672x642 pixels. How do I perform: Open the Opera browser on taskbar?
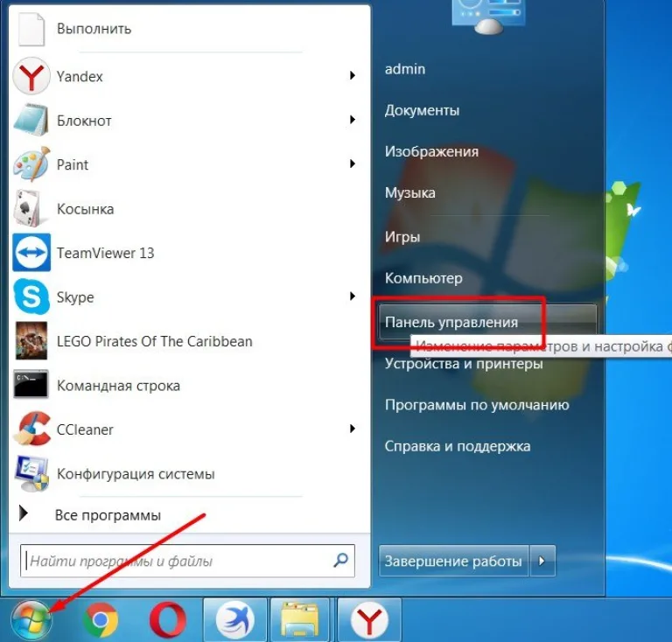pyautogui.click(x=168, y=619)
